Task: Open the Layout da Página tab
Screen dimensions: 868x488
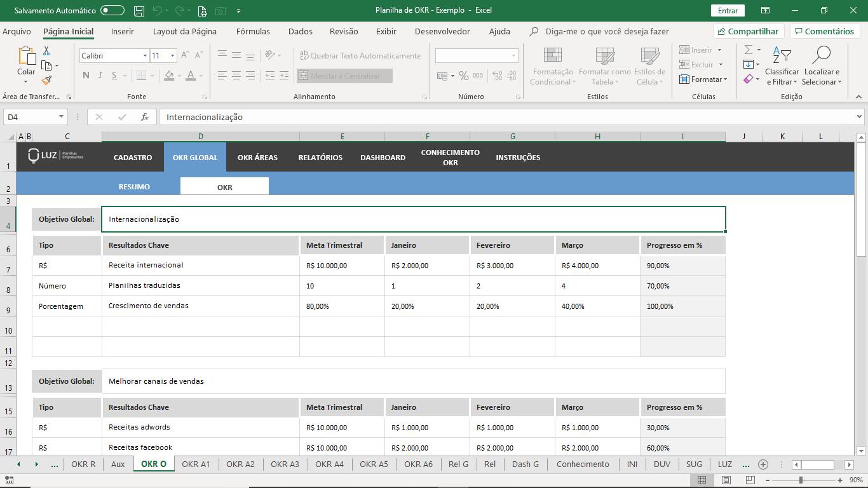Action: click(x=185, y=31)
